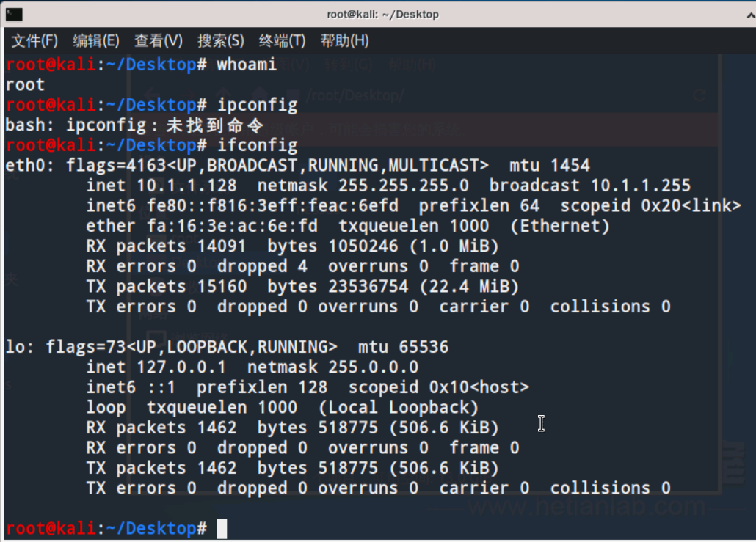
Task: Click the (Ethernet) label
Action: click(x=560, y=226)
